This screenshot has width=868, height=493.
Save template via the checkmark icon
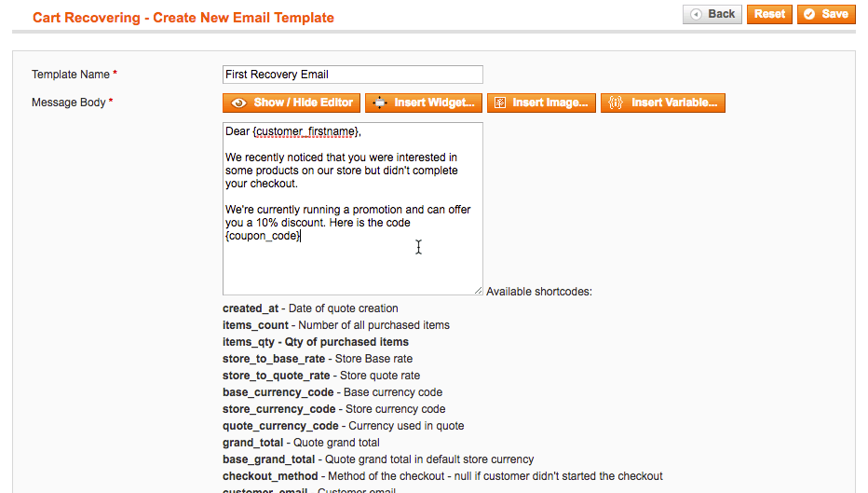coord(809,14)
